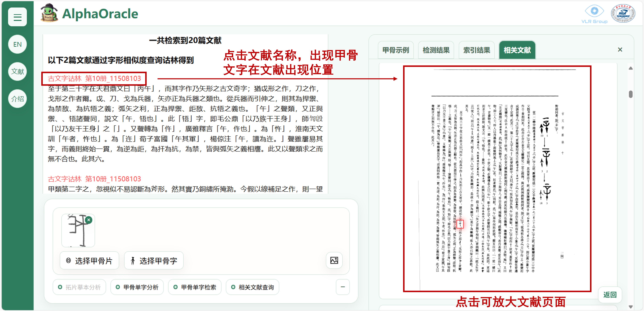Open the hamburger menu in sidebar
The height and width of the screenshot is (316, 644).
click(17, 17)
